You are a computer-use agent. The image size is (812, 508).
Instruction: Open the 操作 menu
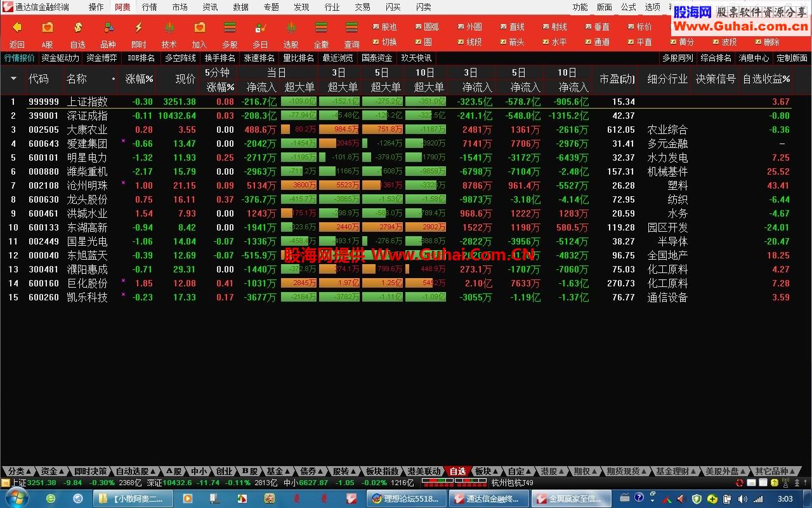pos(96,7)
